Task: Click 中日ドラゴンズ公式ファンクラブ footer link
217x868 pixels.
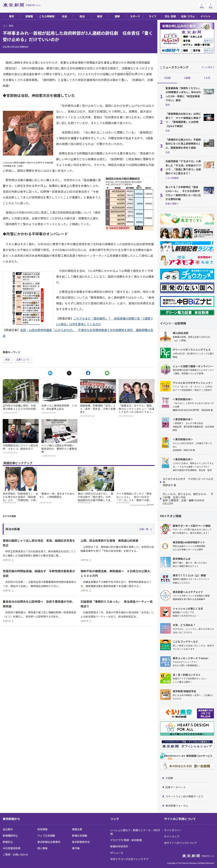Action: pos(129,859)
